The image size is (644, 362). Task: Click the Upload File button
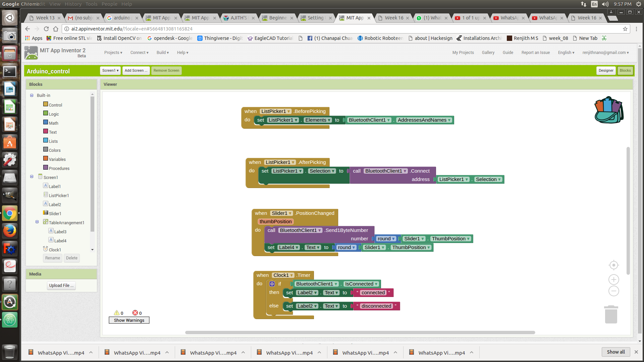click(x=61, y=285)
